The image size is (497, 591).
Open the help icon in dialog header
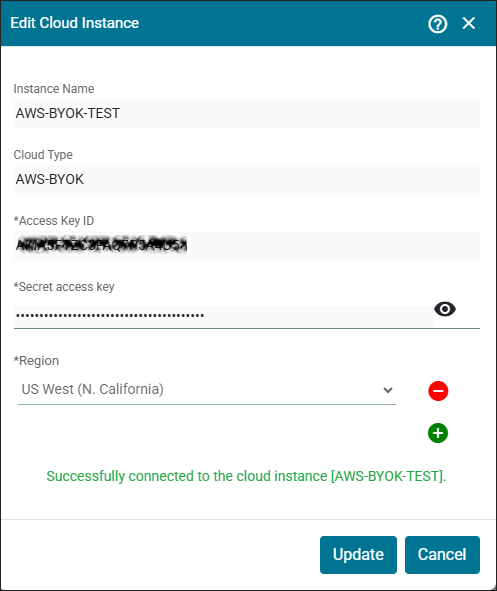pyautogui.click(x=437, y=24)
